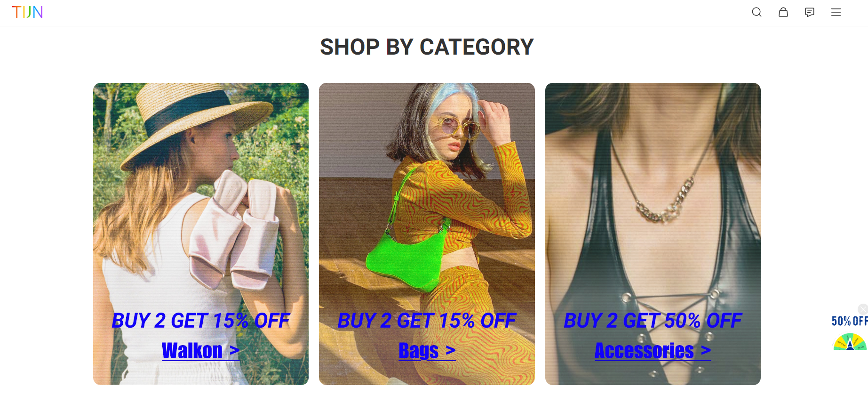This screenshot has height=395, width=868.
Task: Open the Bags category link
Action: (418, 351)
